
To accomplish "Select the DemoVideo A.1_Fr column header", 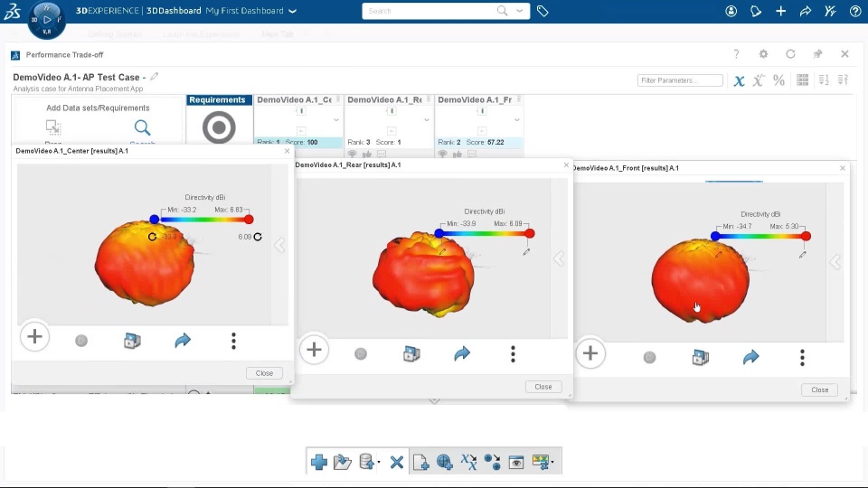I will click(x=475, y=100).
